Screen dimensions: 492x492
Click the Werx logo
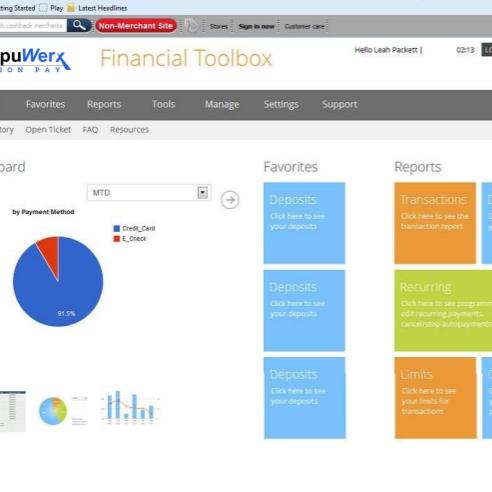pos(35,60)
